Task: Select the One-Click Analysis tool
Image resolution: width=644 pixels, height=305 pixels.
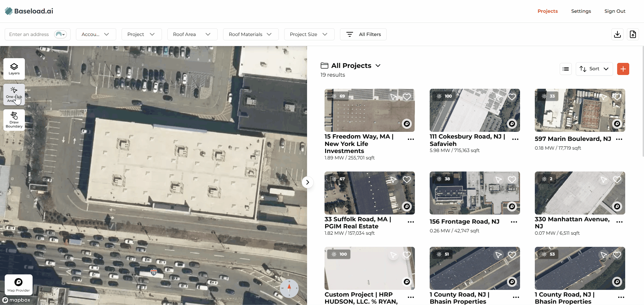Action: pos(14,94)
